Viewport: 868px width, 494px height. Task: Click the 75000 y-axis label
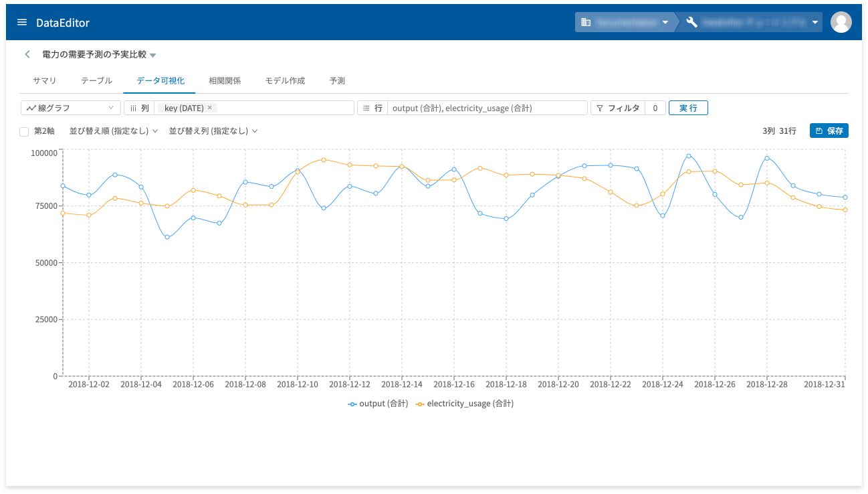[46, 205]
